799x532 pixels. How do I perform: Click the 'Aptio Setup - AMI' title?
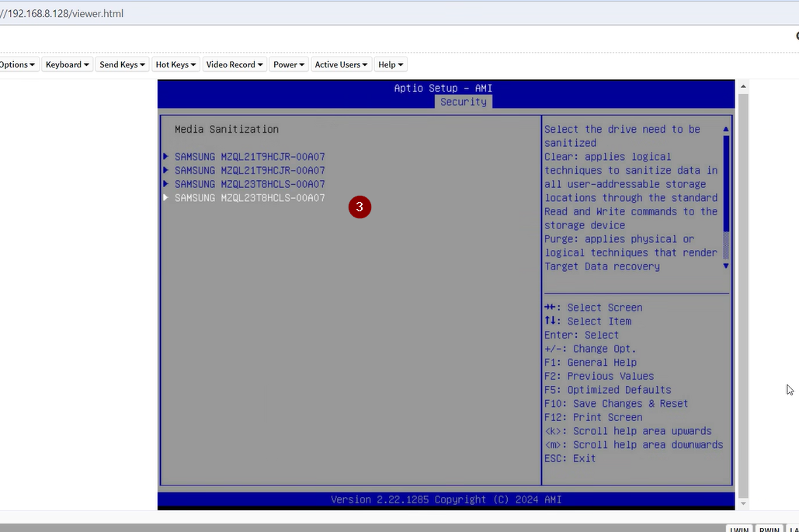[x=443, y=89]
